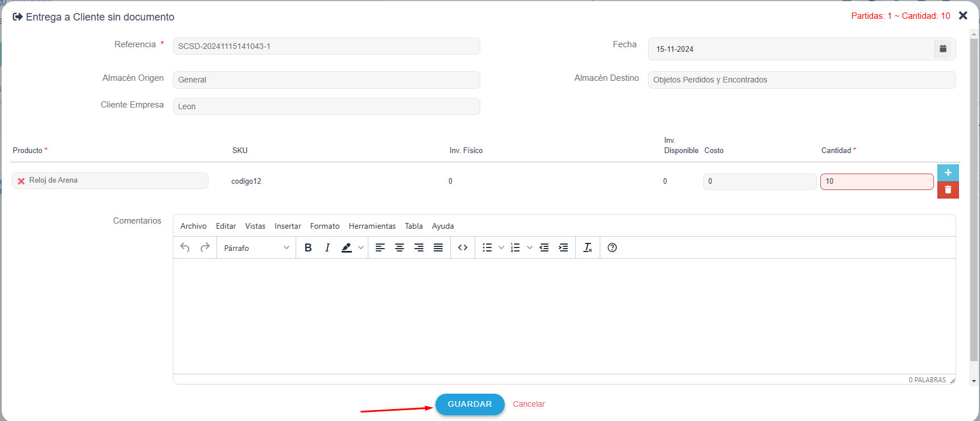Add a new product row with plus button
Image resolution: width=980 pixels, height=421 pixels.
tap(948, 172)
